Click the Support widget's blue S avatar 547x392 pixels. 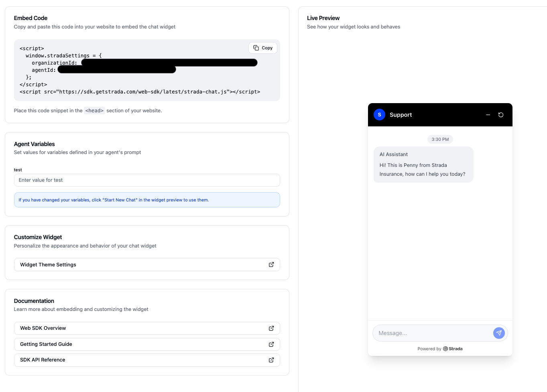point(379,115)
